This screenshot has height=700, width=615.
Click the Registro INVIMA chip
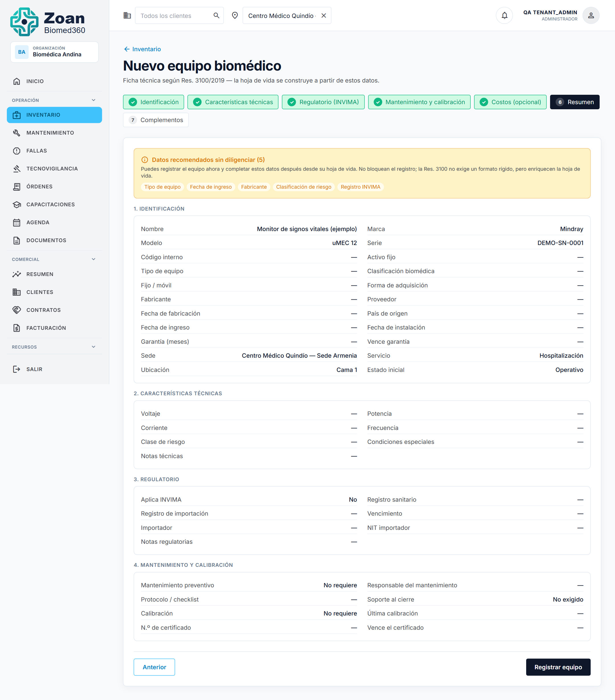360,187
